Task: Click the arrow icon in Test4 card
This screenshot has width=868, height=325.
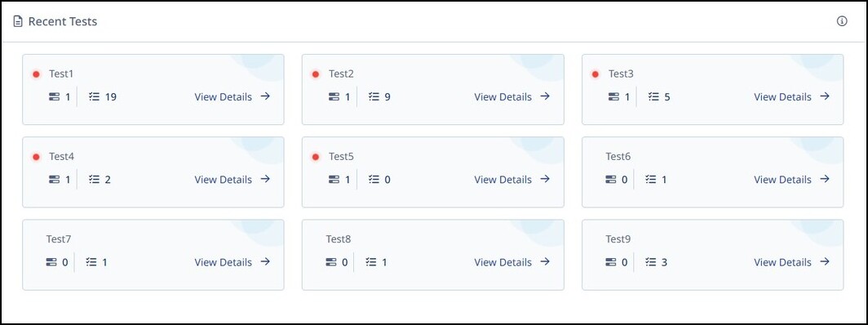Action: point(265,179)
